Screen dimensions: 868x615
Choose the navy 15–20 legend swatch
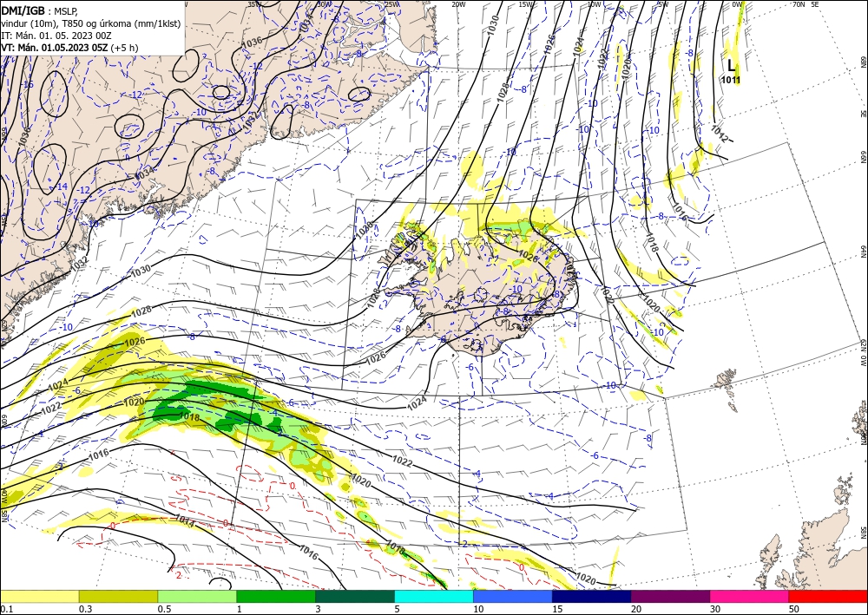pyautogui.click(x=592, y=596)
